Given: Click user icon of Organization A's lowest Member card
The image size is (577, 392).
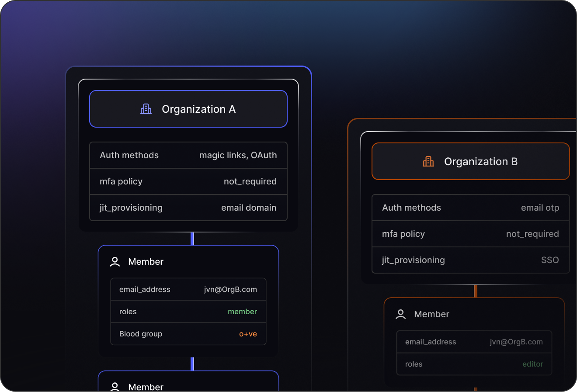Looking at the screenshot, I should 115,387.
